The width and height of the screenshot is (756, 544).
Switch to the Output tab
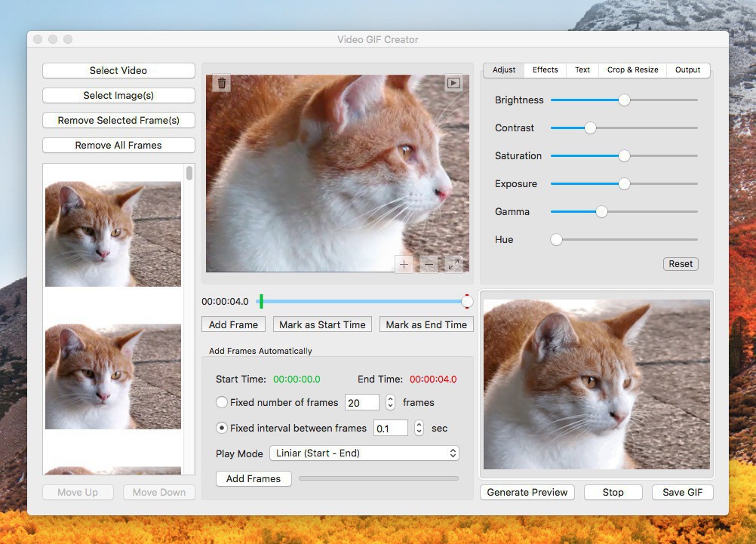pos(687,70)
